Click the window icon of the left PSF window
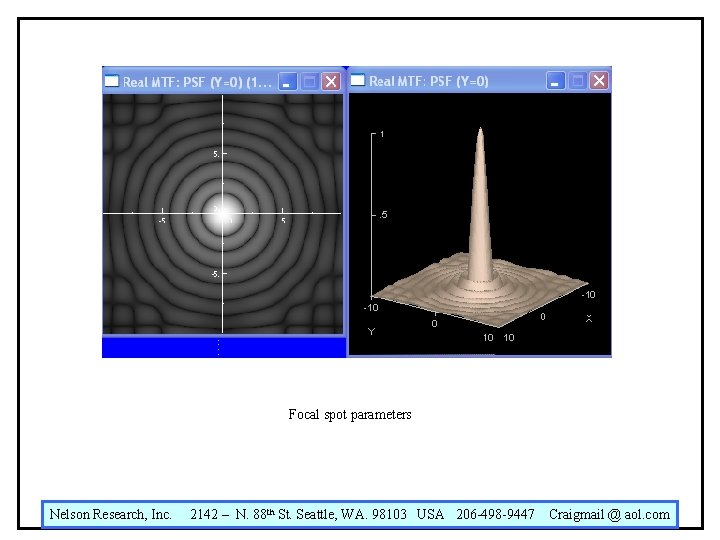This screenshot has width=720, height=540. tap(112, 81)
